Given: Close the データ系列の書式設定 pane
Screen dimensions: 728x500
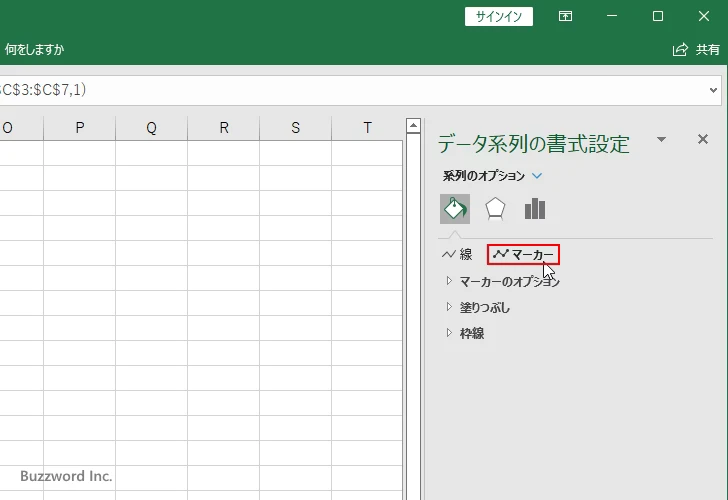Looking at the screenshot, I should coord(703,139).
